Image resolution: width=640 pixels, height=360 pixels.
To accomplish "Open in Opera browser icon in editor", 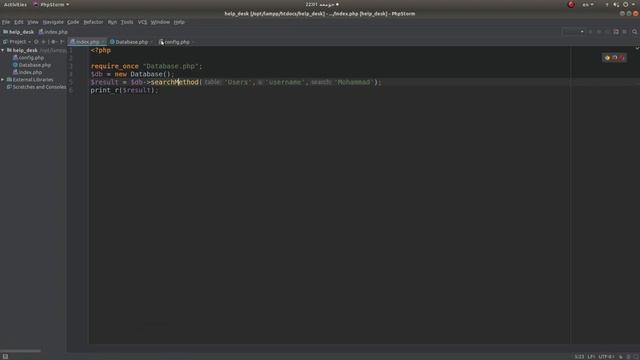I will click(x=622, y=58).
